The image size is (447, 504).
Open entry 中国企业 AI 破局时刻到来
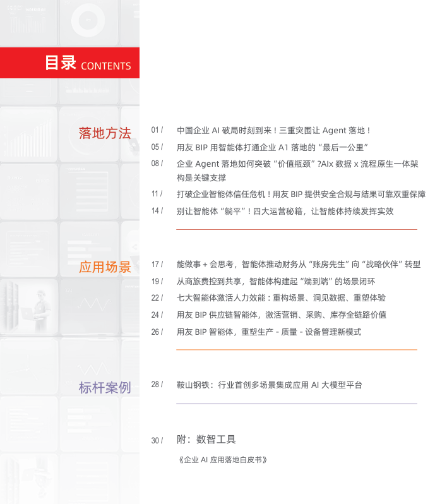tap(273, 130)
